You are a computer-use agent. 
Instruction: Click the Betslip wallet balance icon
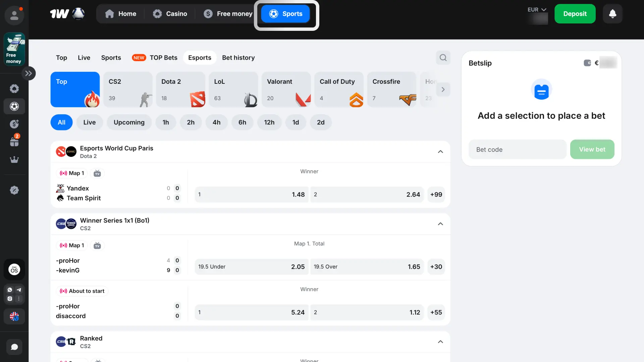tap(587, 63)
